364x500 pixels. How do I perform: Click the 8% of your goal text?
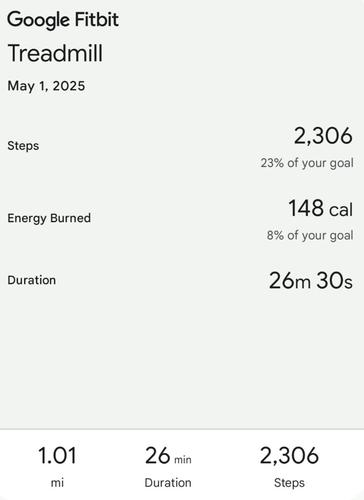[310, 235]
